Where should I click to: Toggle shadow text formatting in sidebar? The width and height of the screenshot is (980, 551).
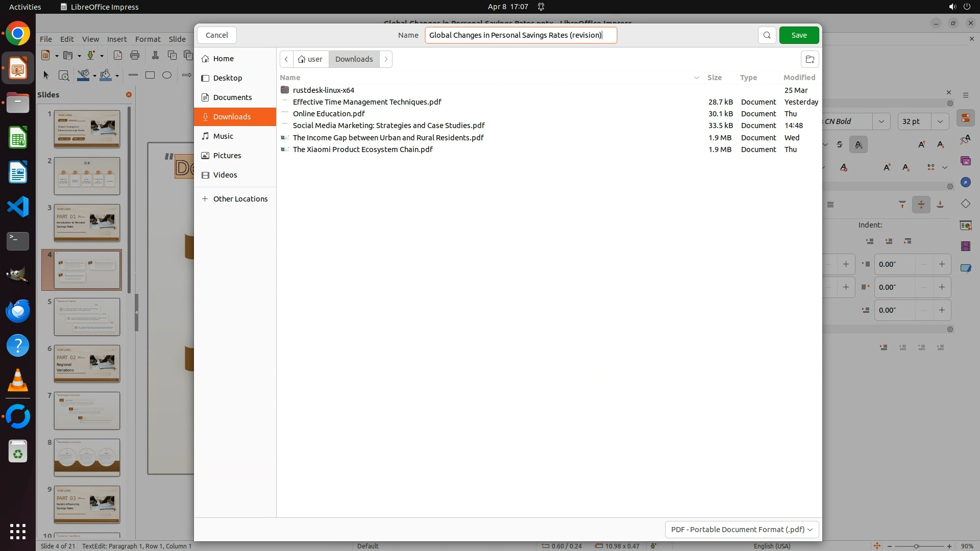858,145
